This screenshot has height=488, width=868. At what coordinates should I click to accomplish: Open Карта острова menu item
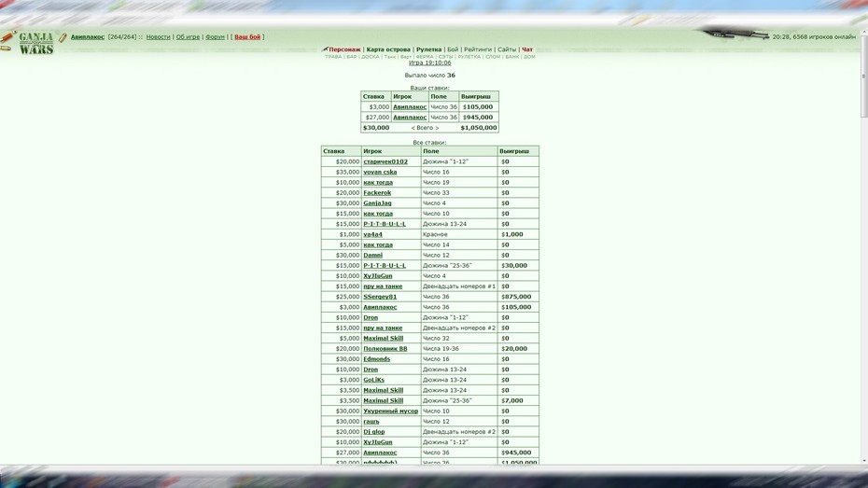click(x=388, y=49)
